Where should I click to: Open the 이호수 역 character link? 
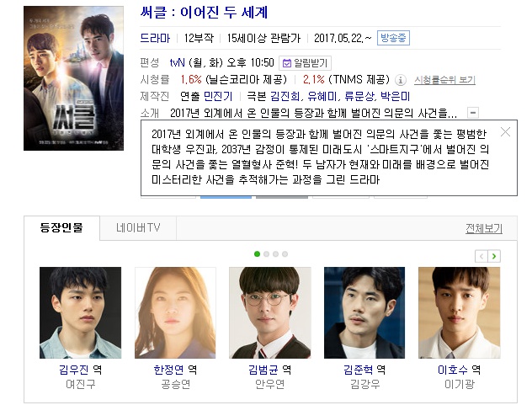[x=459, y=370]
